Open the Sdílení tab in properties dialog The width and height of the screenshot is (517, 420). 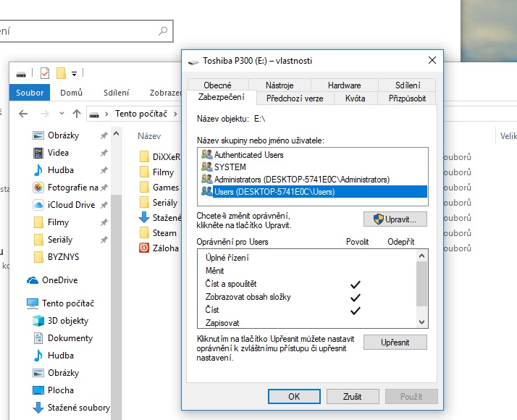408,85
